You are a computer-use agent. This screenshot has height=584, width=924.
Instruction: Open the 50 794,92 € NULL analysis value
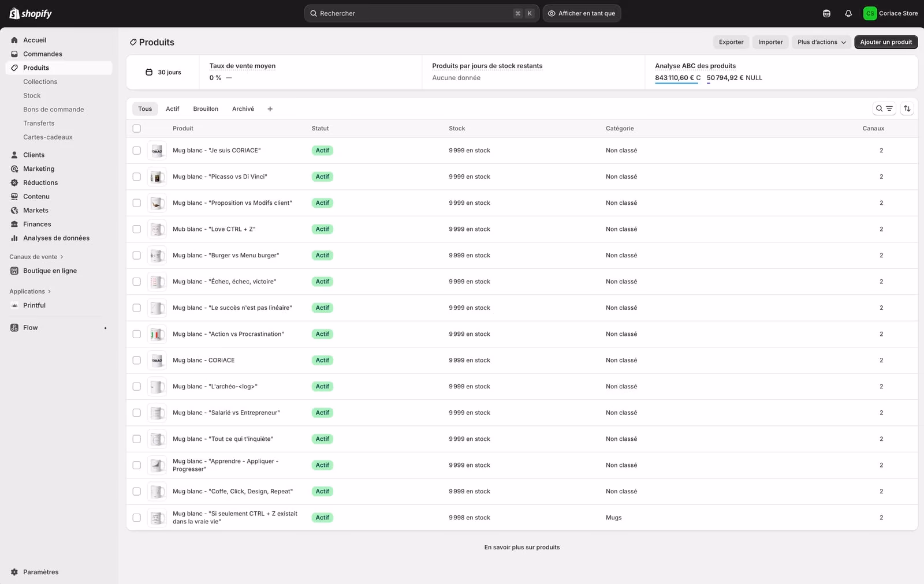[735, 78]
